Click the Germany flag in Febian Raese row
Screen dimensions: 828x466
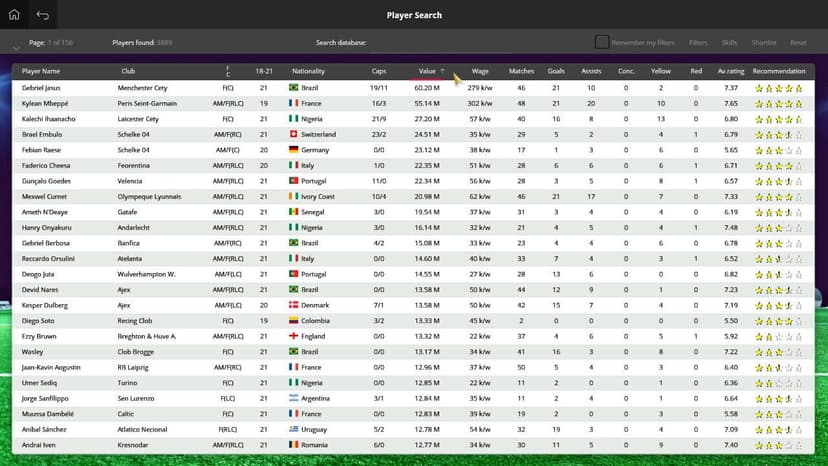294,150
